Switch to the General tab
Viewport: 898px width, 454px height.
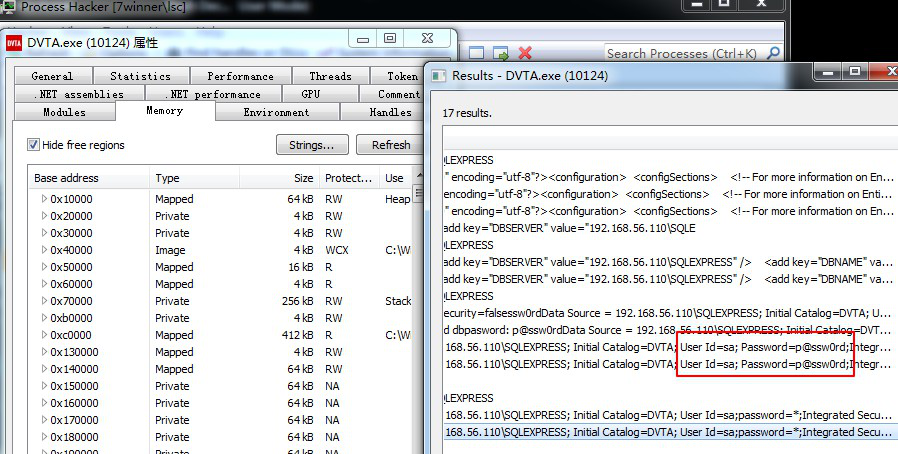point(52,76)
